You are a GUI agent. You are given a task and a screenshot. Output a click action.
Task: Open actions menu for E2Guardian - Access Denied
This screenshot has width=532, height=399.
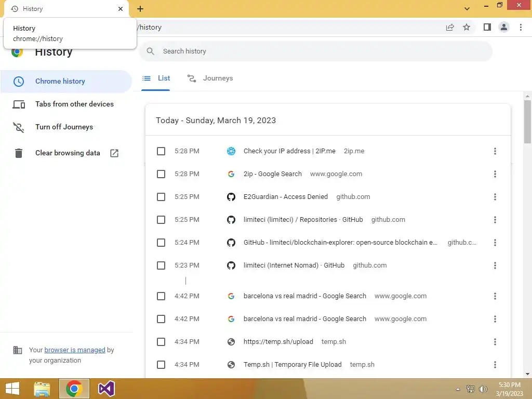pyautogui.click(x=495, y=197)
